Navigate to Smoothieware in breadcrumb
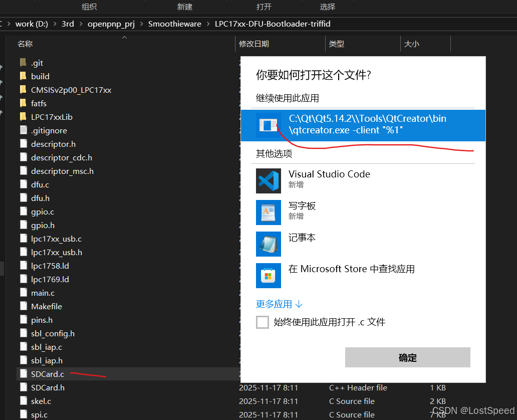This screenshot has height=420, width=517. (x=175, y=24)
